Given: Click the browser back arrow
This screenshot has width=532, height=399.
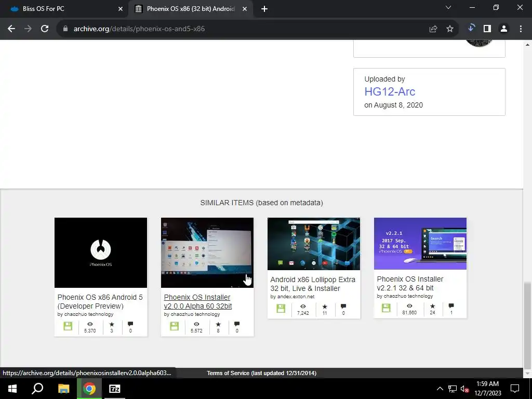Looking at the screenshot, I should coord(11,29).
